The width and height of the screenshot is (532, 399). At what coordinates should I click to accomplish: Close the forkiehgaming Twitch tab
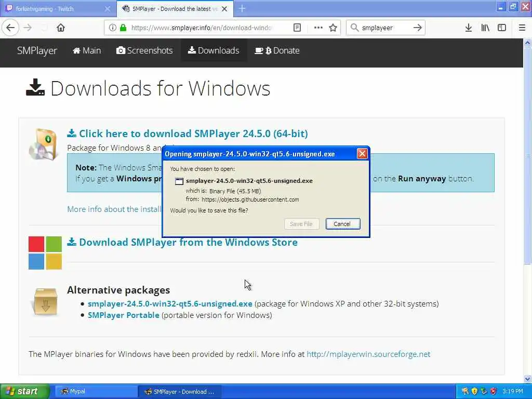[x=107, y=9]
